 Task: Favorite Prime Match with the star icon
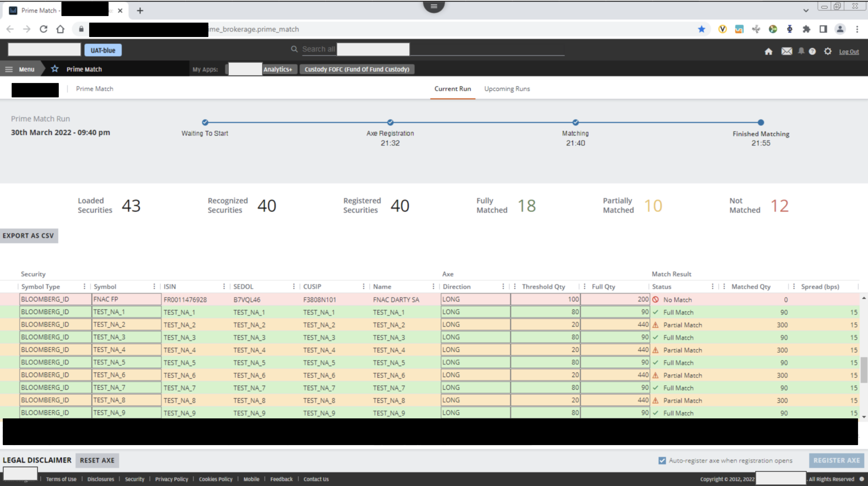pyautogui.click(x=55, y=69)
